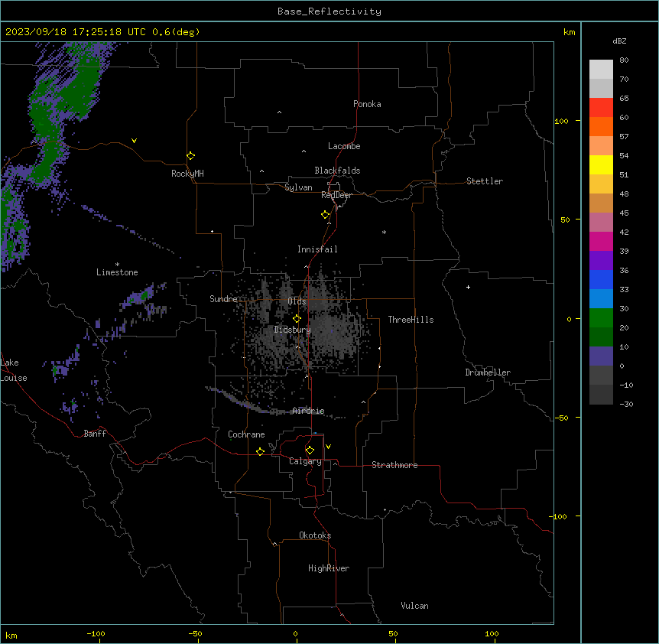Select the timestamp 2023/09/18 17:25:18 UTC label
659x644 pixels.
(76, 32)
